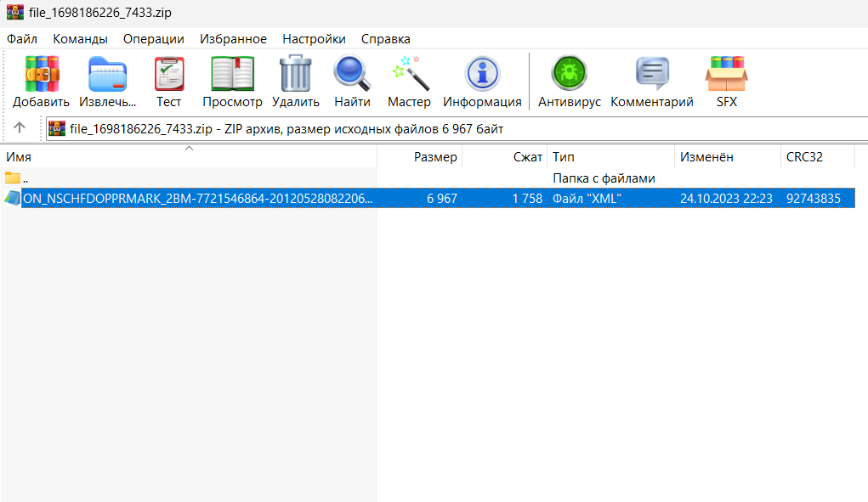Click the packed size value 1 758
This screenshot has width=868, height=502.
527,199
